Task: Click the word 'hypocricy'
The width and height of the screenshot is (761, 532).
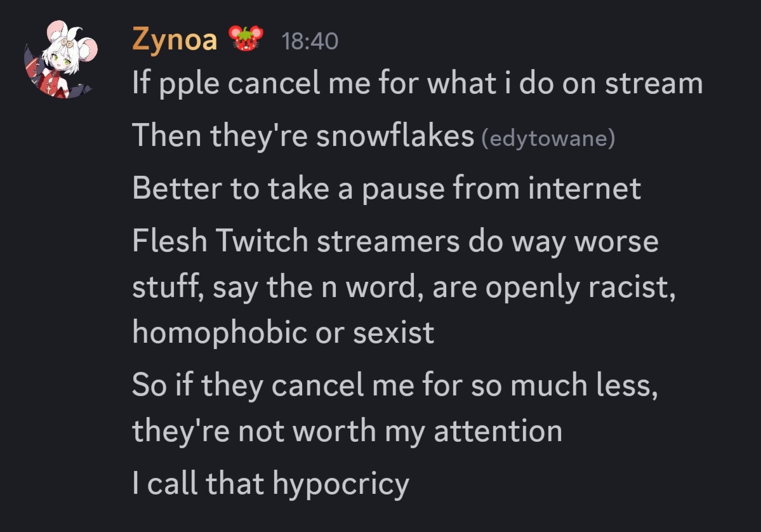Action: click(341, 484)
